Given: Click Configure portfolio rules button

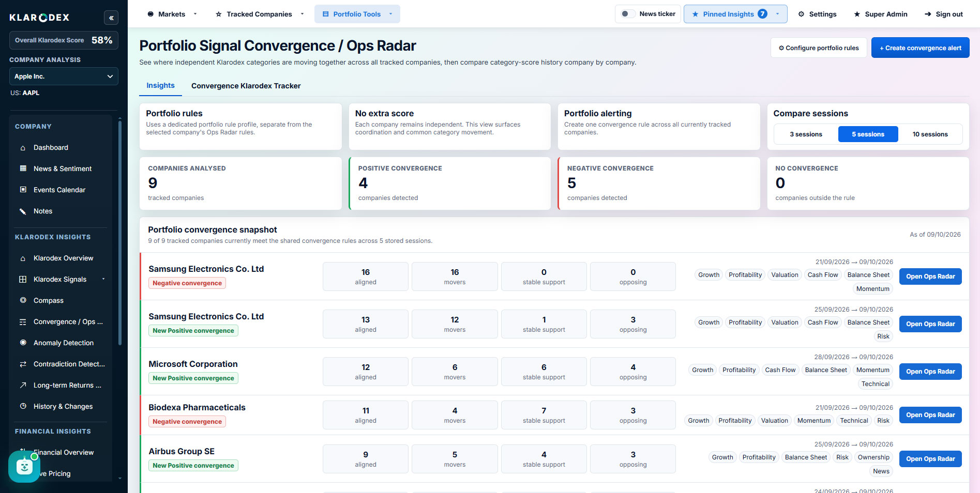Looking at the screenshot, I should tap(819, 48).
